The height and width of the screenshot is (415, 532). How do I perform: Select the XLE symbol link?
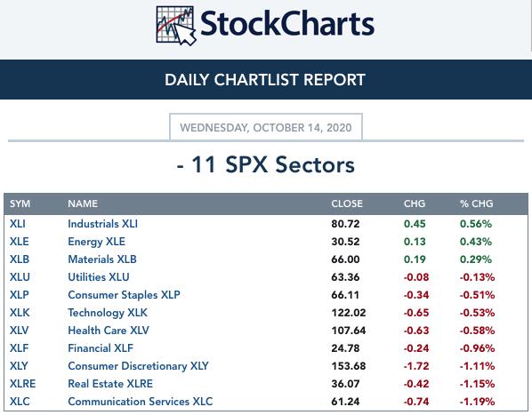tap(20, 242)
